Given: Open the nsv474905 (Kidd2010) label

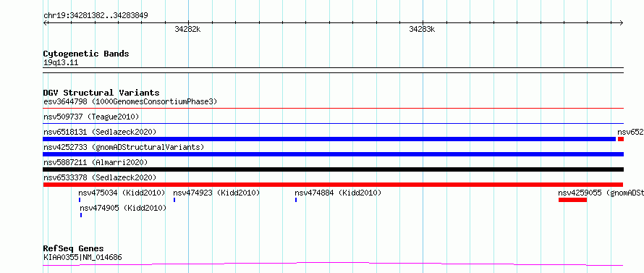Looking at the screenshot, I should coord(123,209).
